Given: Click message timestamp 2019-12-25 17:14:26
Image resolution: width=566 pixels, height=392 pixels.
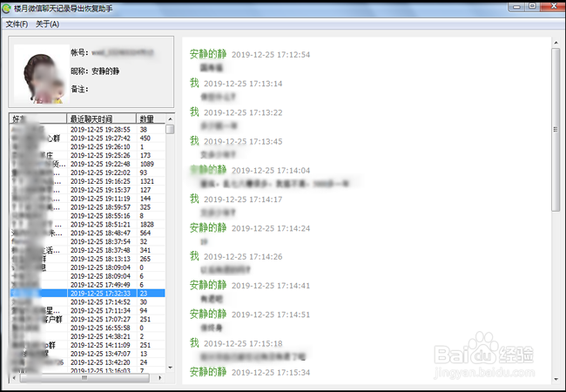Looking at the screenshot, I should pyautogui.click(x=243, y=257).
